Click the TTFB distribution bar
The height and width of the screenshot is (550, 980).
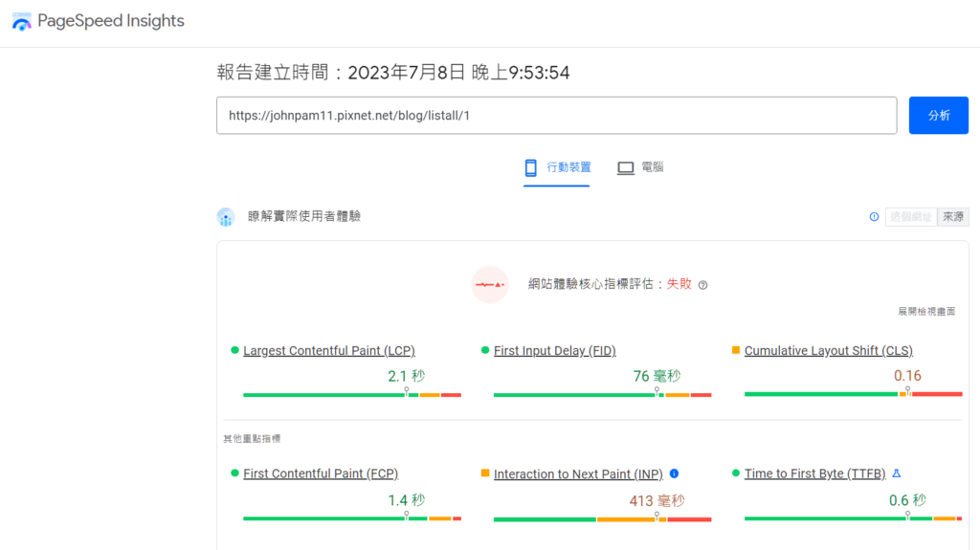tap(853, 518)
